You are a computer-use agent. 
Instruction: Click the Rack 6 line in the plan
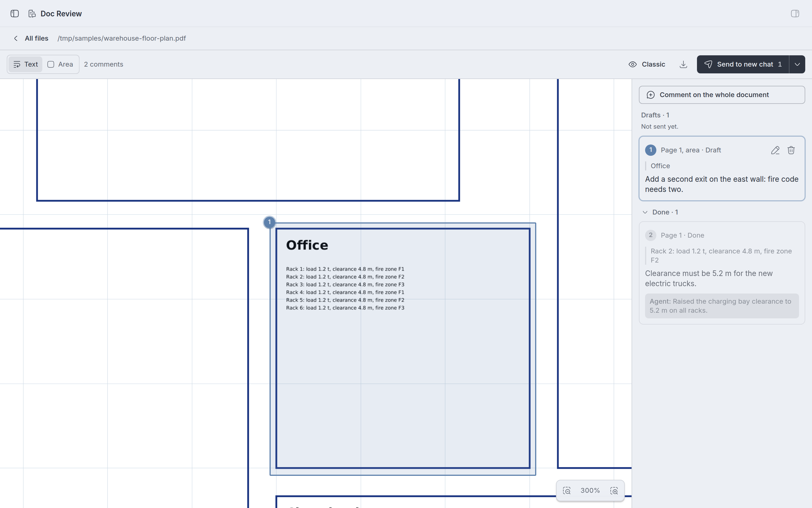[x=345, y=308]
